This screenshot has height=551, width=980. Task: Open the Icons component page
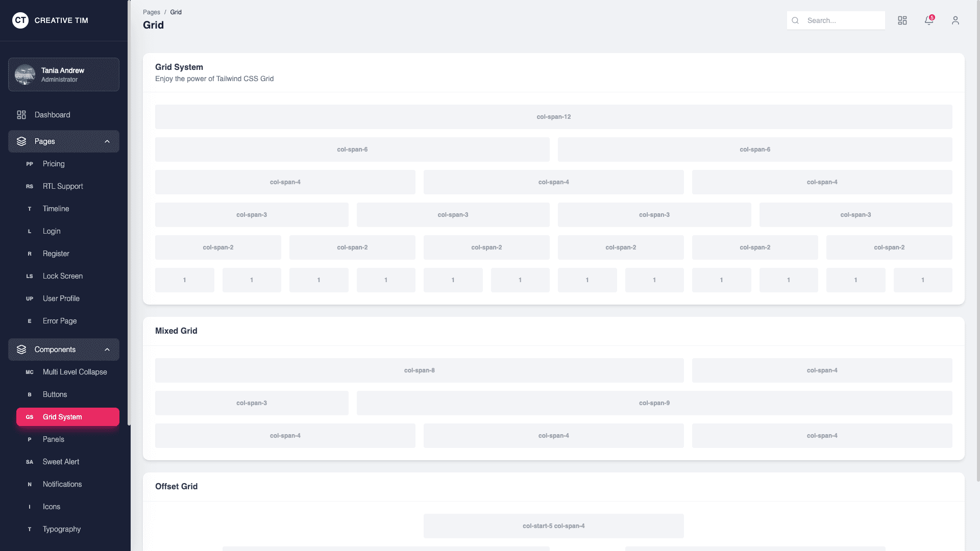51,507
